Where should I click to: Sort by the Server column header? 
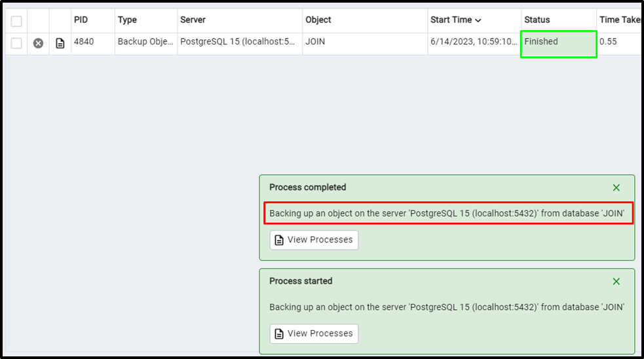193,20
